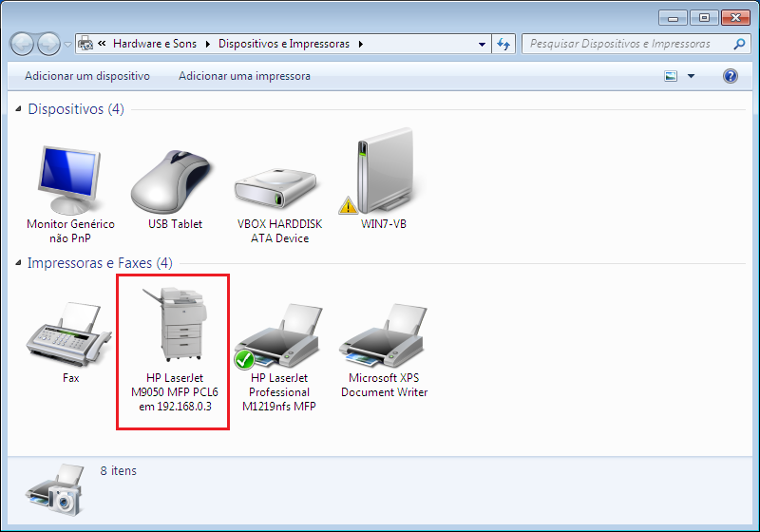
Task: Click the WIN7-VB label
Action: [384, 224]
